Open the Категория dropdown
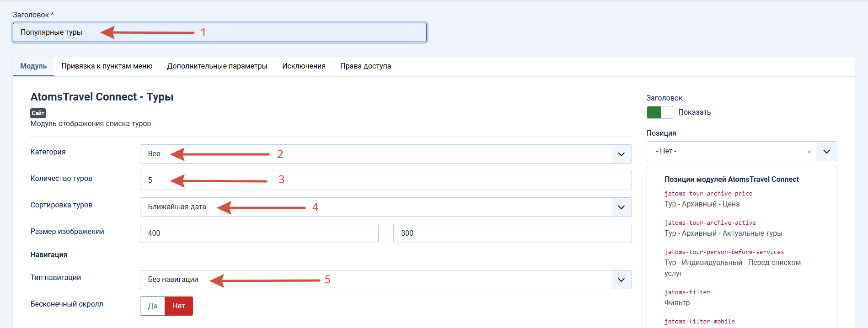This screenshot has height=328, width=868. pos(386,154)
